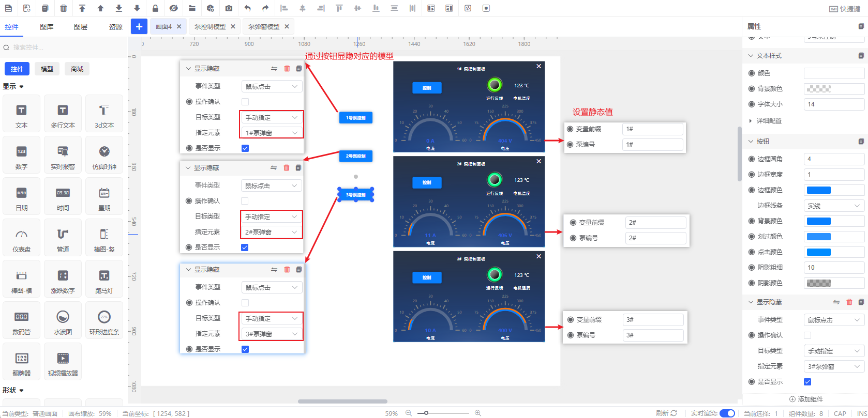The image size is (868, 418).
Task: Click the 商城 button in widget panel
Action: coord(77,69)
